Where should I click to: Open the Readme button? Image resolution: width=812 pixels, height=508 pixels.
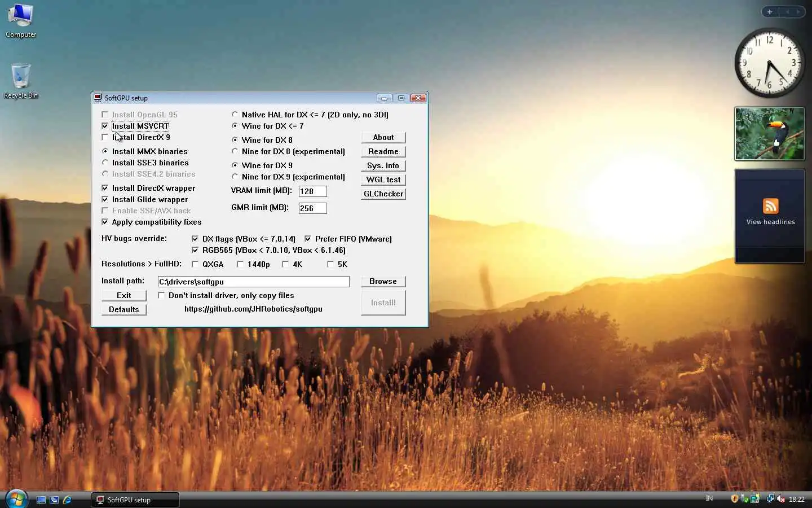click(383, 151)
